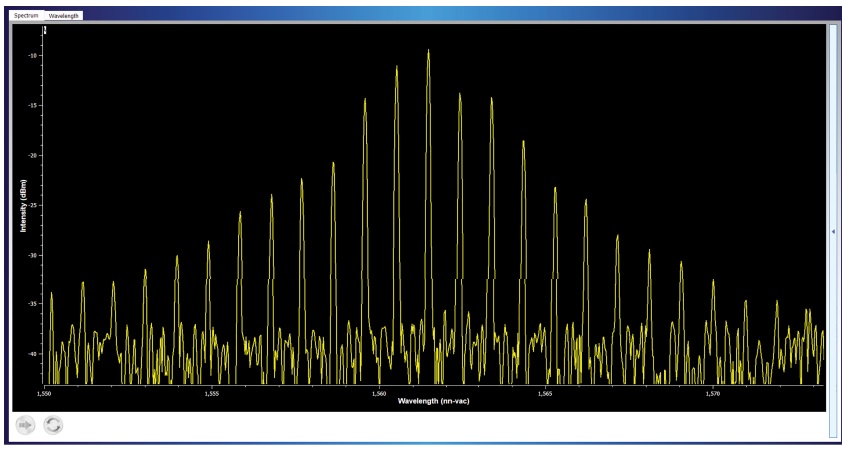Click the 1,560 tick label on wavelength axis
The image size is (842, 451).
pos(379,393)
